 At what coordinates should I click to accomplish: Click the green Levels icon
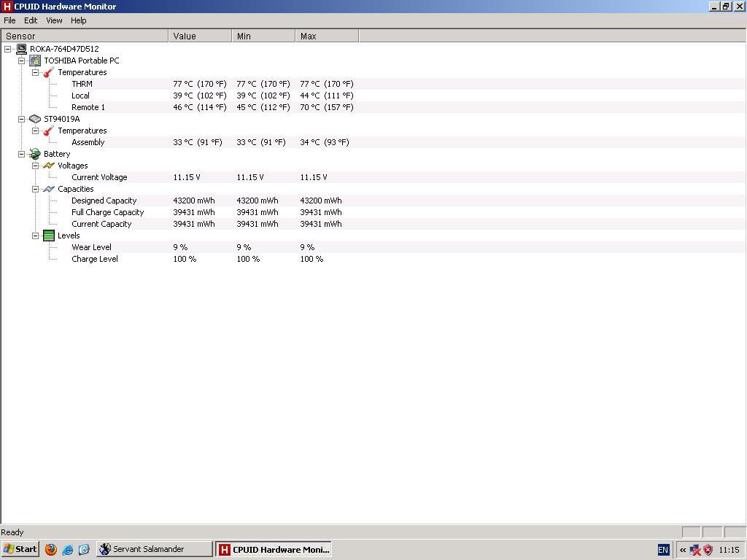49,236
